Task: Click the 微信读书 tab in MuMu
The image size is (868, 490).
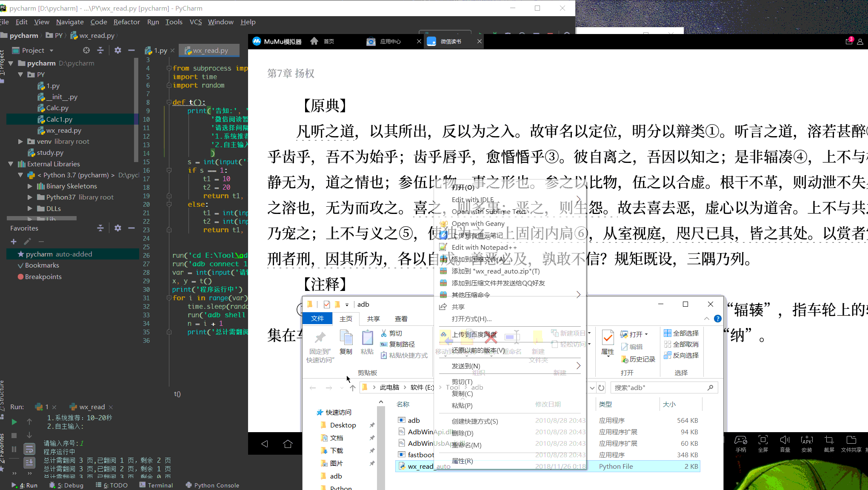Action: (451, 41)
